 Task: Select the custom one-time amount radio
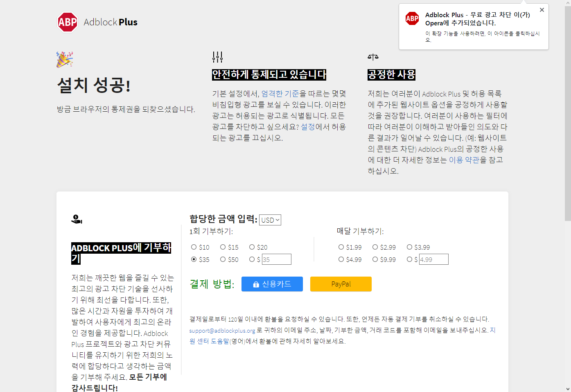click(252, 259)
